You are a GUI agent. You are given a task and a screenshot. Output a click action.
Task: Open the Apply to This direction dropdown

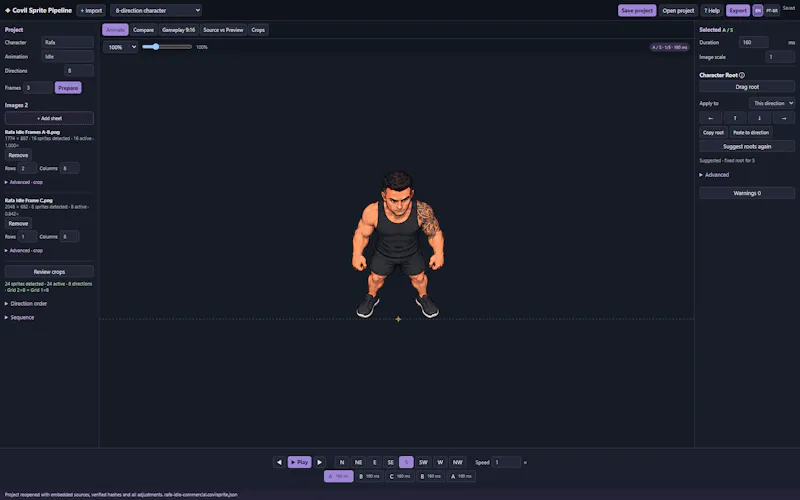click(772, 103)
